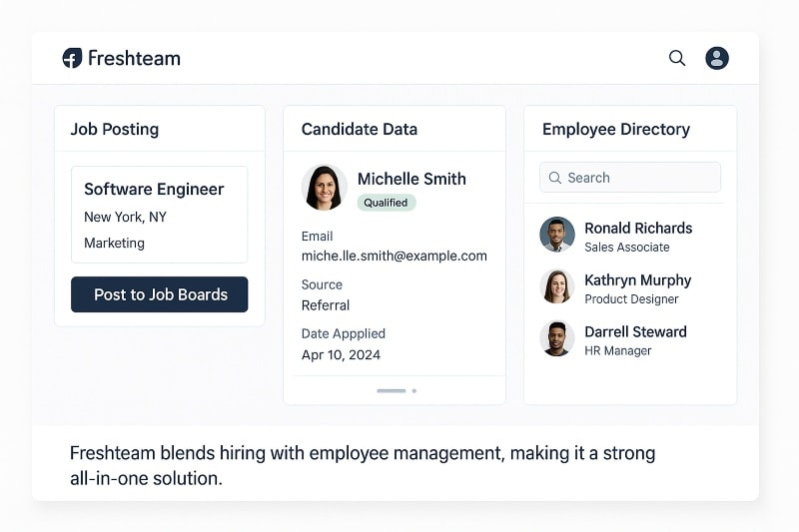Open search with the magnifier icon
Viewport: 799px width, 532px height.
tap(677, 58)
